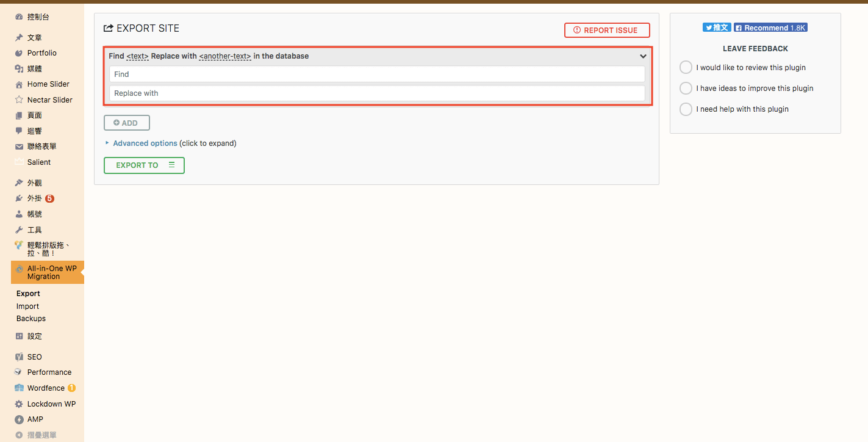
Task: Click the 'Lockdown WP' menu label
Action: point(52,404)
